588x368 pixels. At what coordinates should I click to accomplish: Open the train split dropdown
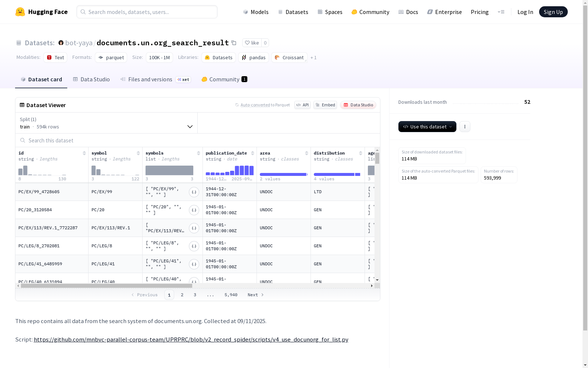(107, 123)
